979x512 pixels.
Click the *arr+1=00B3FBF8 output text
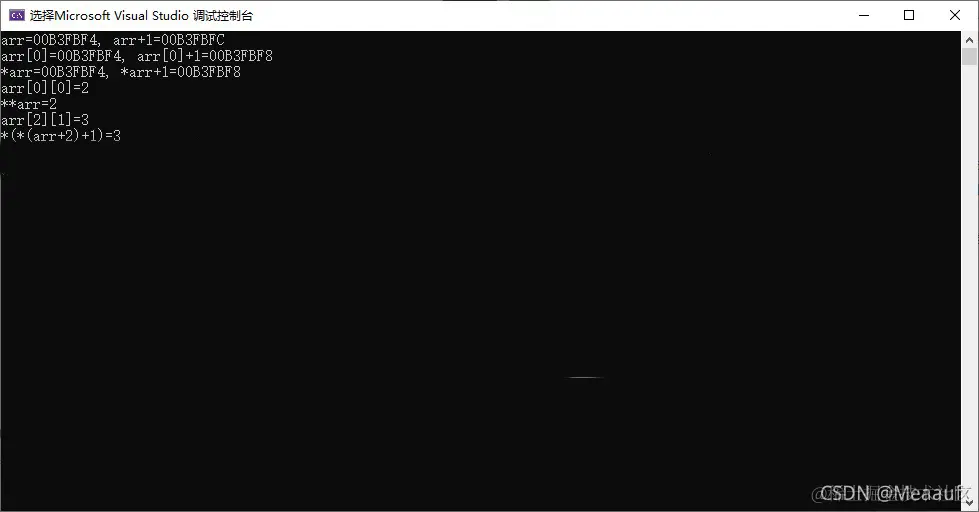tap(180, 72)
